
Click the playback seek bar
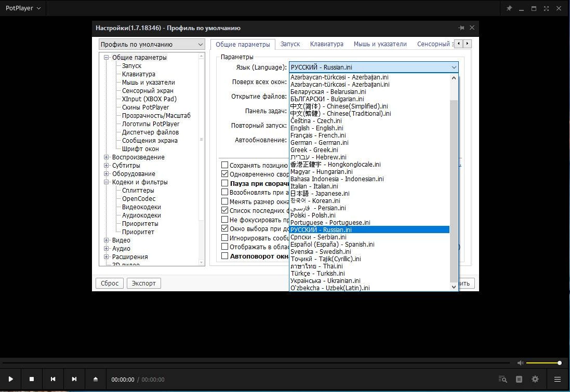click(256, 362)
